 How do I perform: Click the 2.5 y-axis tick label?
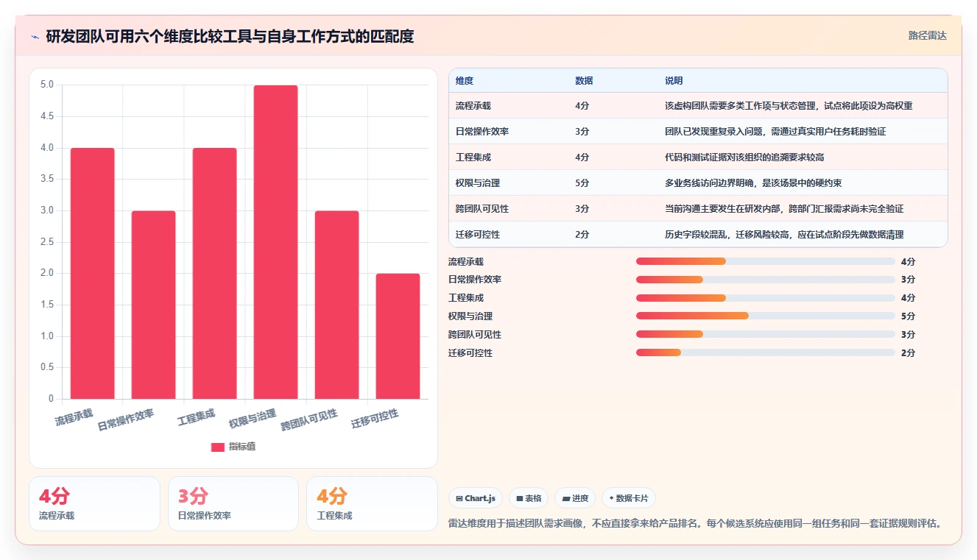pyautogui.click(x=46, y=242)
